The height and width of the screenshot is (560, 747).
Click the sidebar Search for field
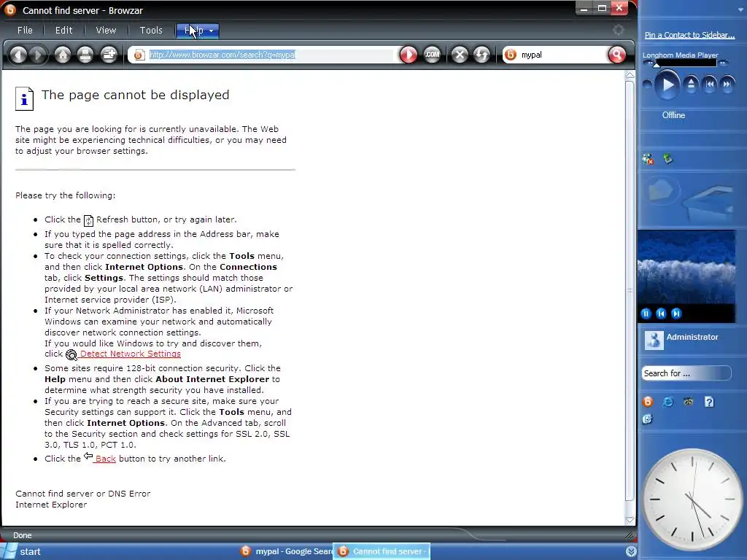pos(686,373)
